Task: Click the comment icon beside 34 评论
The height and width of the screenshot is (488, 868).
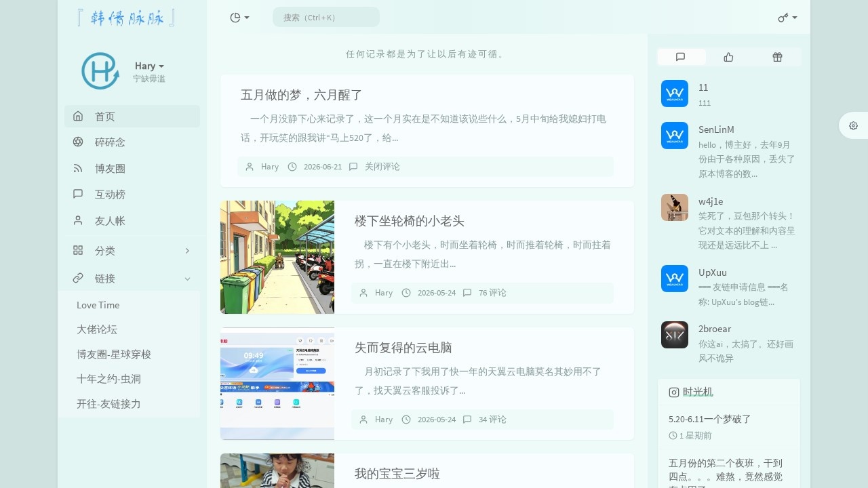Action: coord(467,420)
